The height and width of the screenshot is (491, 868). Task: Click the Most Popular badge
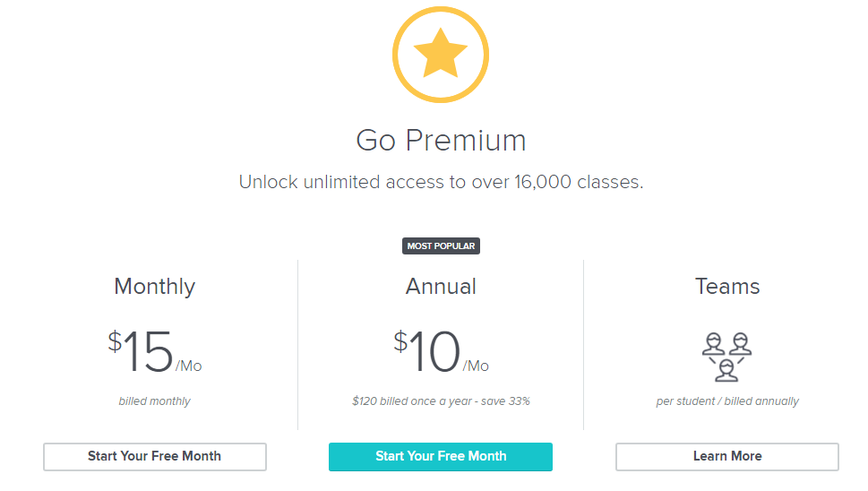441,245
